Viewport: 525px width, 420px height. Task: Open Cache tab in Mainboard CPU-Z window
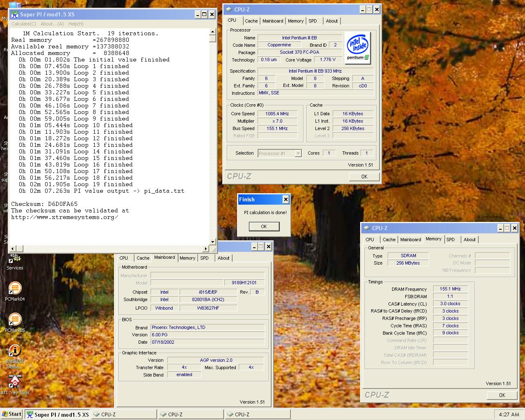[143, 258]
